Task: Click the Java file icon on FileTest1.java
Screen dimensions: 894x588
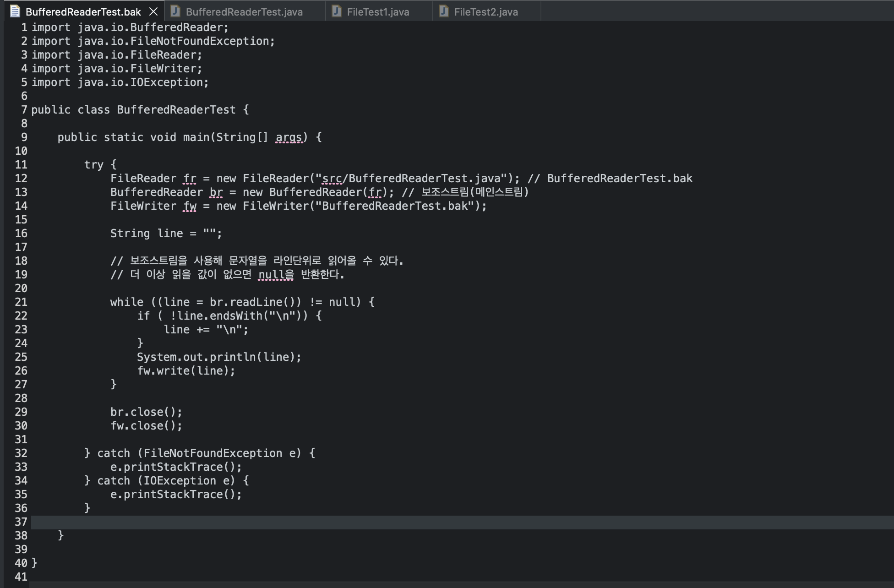Action: (337, 11)
